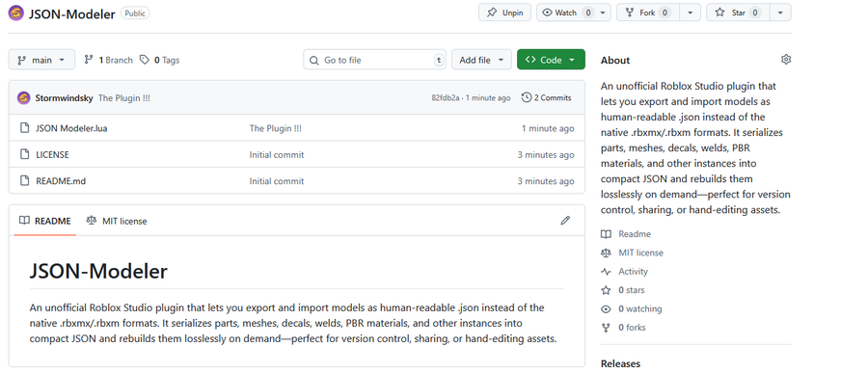Screen dimensions: 868x373
Task: Click the scale icon in MIT license tab
Action: point(92,221)
